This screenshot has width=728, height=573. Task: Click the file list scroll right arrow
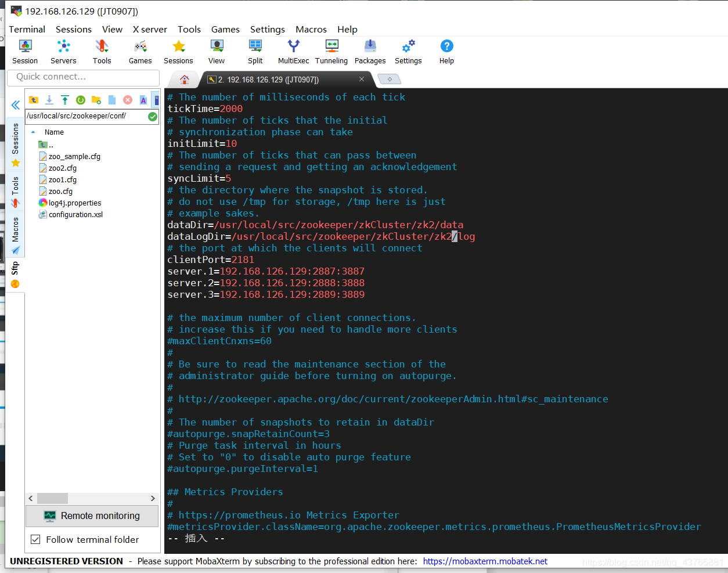click(x=153, y=498)
